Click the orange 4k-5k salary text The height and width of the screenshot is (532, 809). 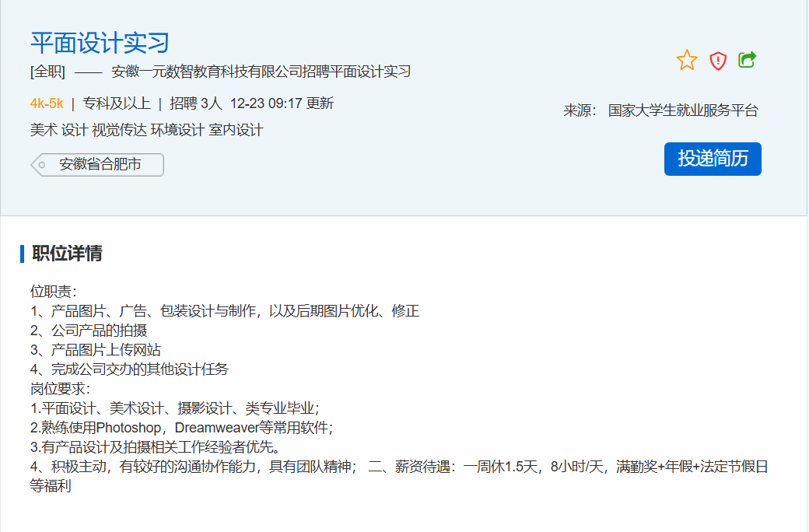[x=47, y=103]
